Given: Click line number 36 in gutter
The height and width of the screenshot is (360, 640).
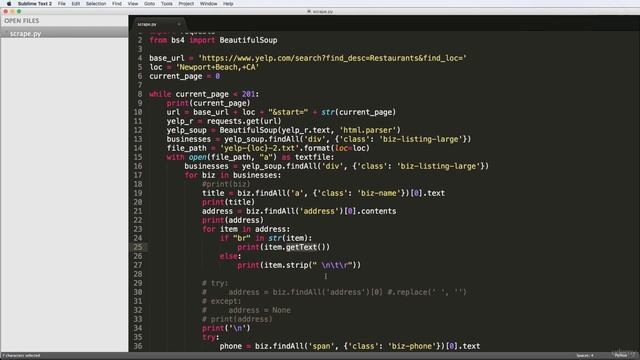Looking at the screenshot, I should point(138,346).
